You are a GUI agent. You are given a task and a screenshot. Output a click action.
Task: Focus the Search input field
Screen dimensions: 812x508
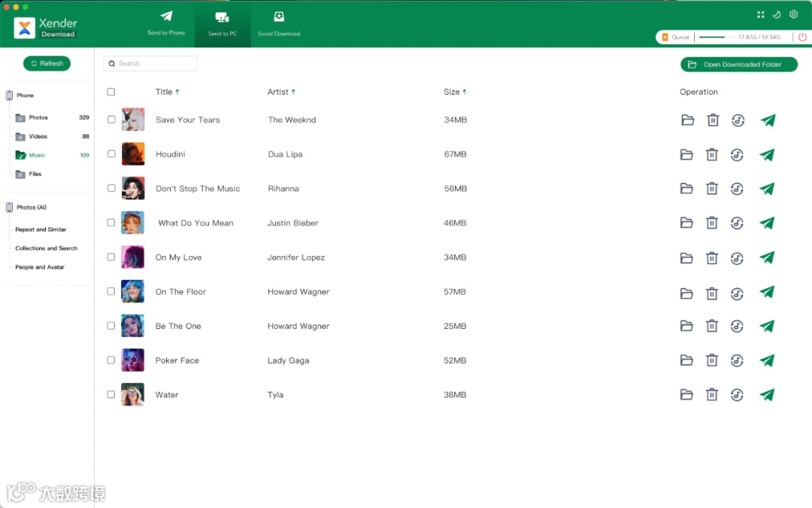click(150, 63)
